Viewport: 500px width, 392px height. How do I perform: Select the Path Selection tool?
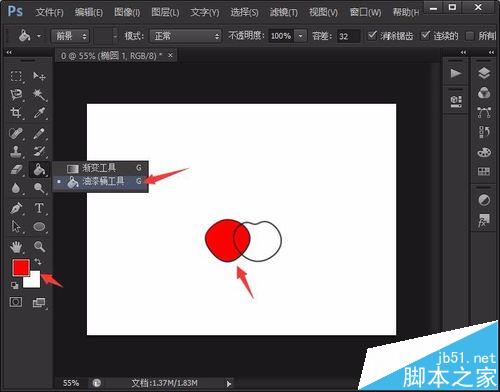pos(16,227)
